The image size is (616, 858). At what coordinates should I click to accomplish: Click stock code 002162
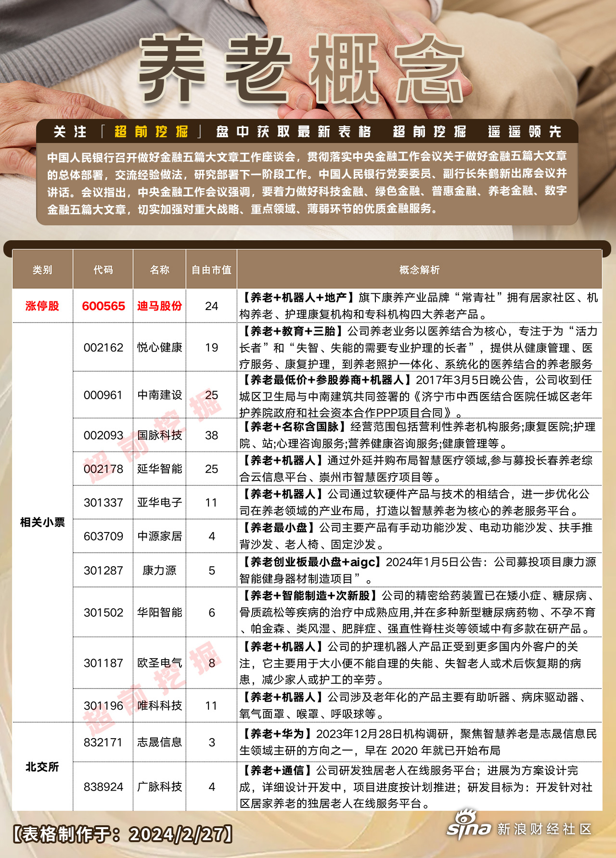[x=103, y=348]
